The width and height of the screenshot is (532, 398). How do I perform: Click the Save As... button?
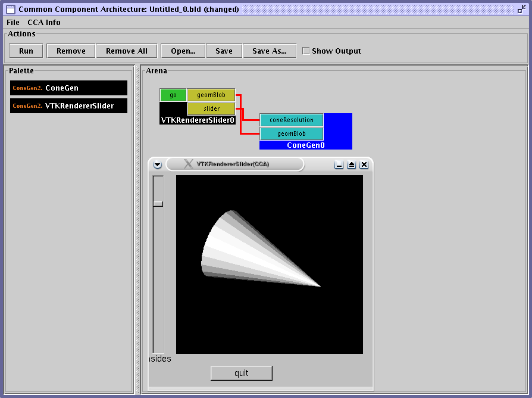pos(269,51)
